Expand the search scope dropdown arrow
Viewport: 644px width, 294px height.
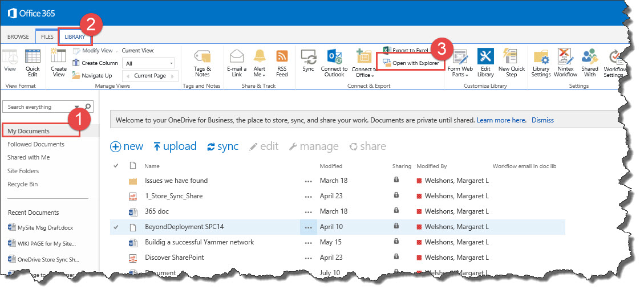(x=77, y=107)
